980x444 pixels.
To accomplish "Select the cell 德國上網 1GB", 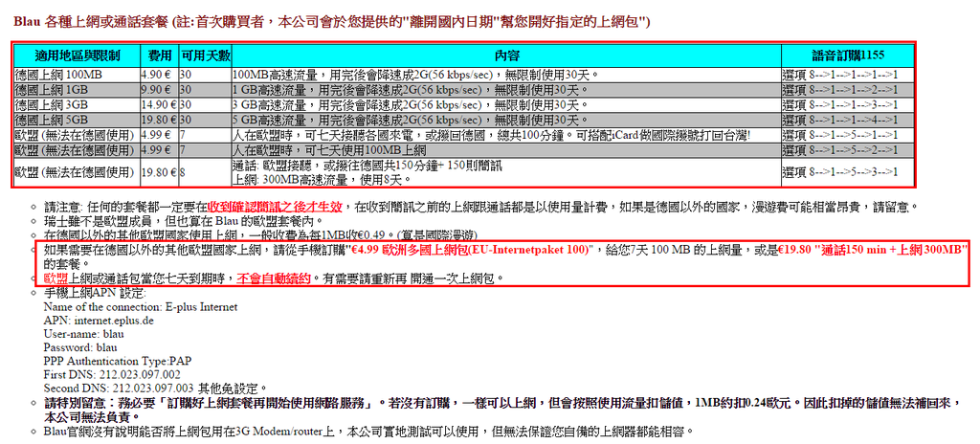I will [77, 89].
